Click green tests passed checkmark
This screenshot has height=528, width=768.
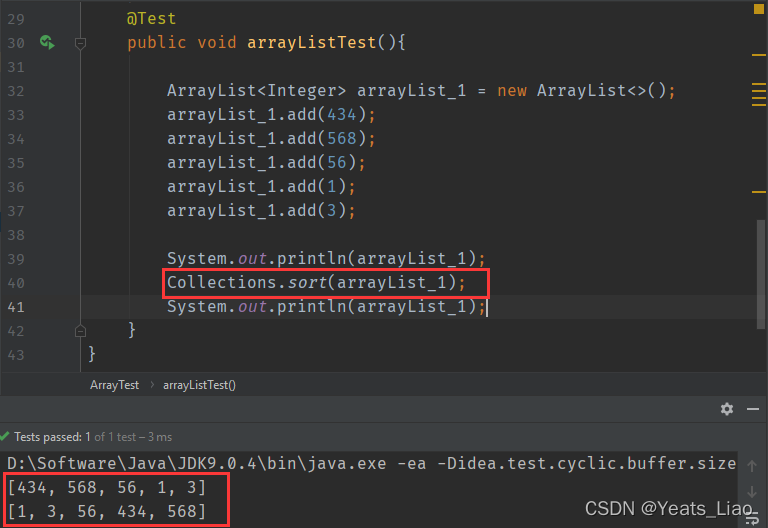pos(5,436)
